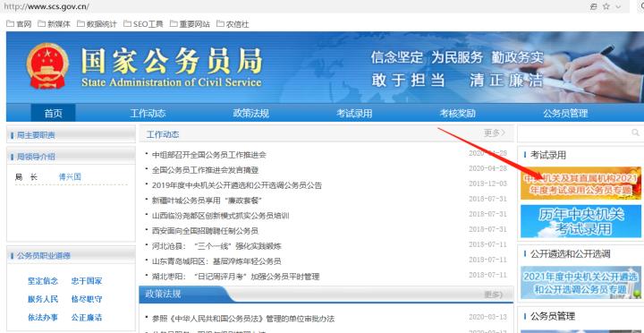Screen dimensions: 644x333
Task: Click the 恪尽职守 link
Action: point(87,299)
